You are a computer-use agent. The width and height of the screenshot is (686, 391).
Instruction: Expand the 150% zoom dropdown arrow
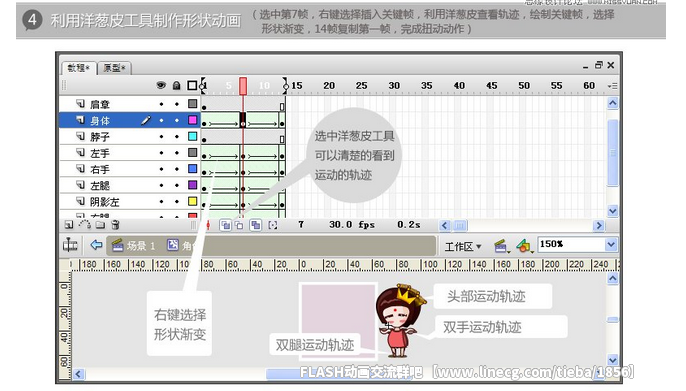coord(611,244)
